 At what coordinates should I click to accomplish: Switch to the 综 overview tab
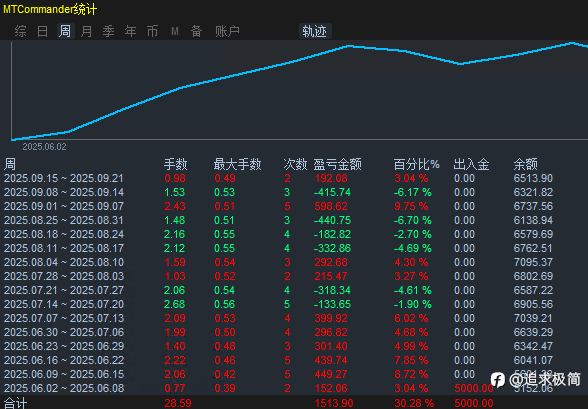[x=20, y=31]
